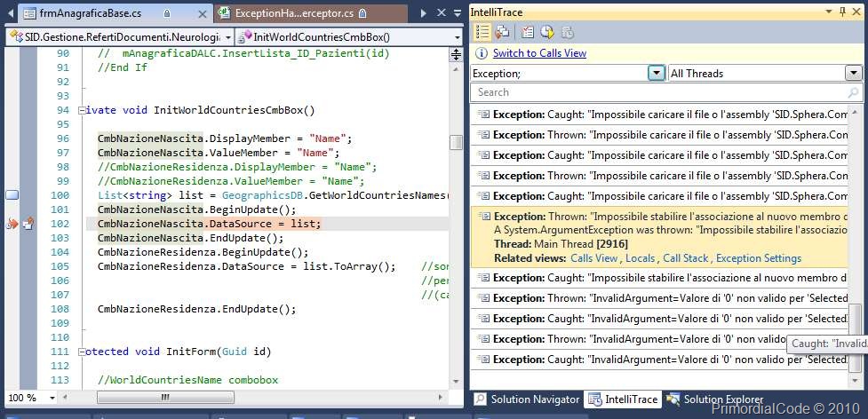This screenshot has width=868, height=419.
Task: Click the editor split handle above the scrollbar
Action: click(456, 54)
